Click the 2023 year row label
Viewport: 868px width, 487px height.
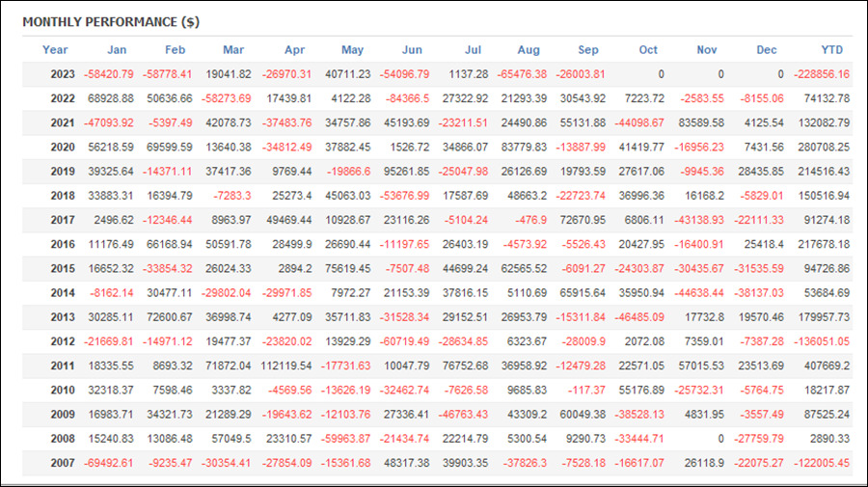63,74
